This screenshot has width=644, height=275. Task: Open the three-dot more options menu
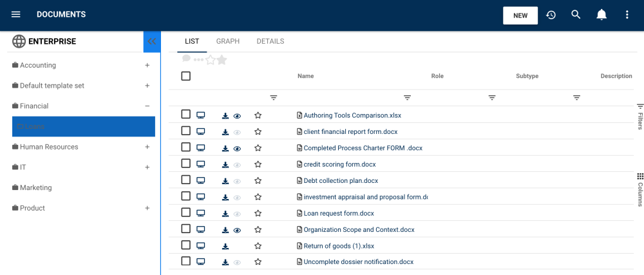click(x=627, y=15)
